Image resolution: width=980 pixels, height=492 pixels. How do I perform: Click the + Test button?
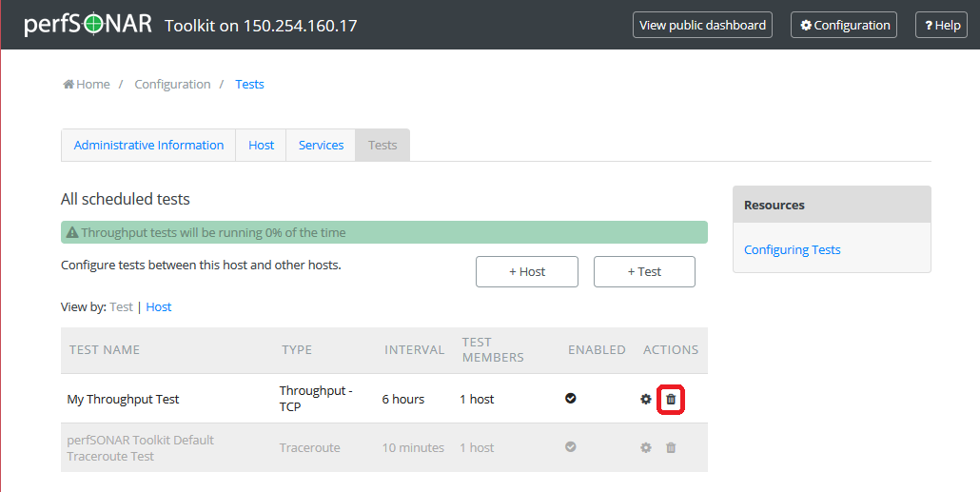[x=644, y=272]
